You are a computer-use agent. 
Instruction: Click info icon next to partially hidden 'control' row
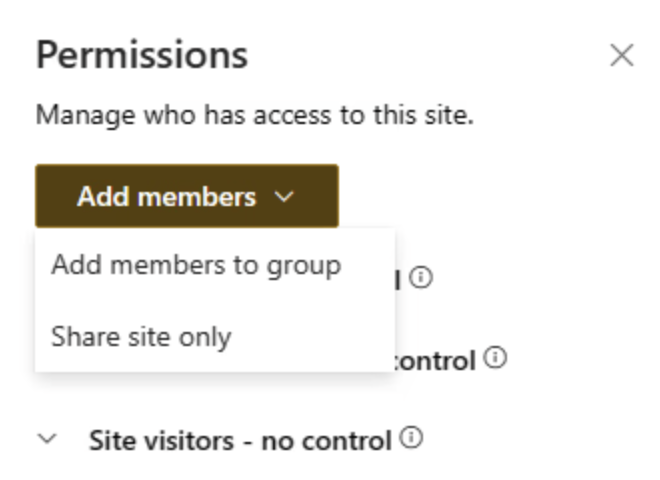[495, 357]
